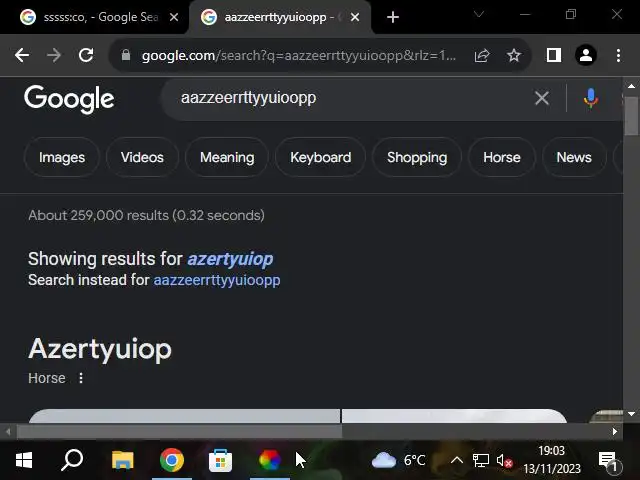Open Windows taskbar search
Viewport: 640px width, 480px height.
tap(73, 460)
